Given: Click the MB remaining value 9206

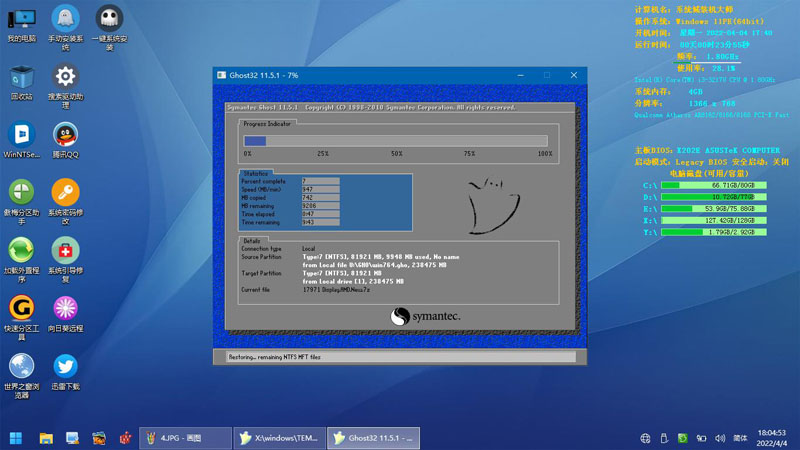Looking at the screenshot, I should [x=320, y=206].
